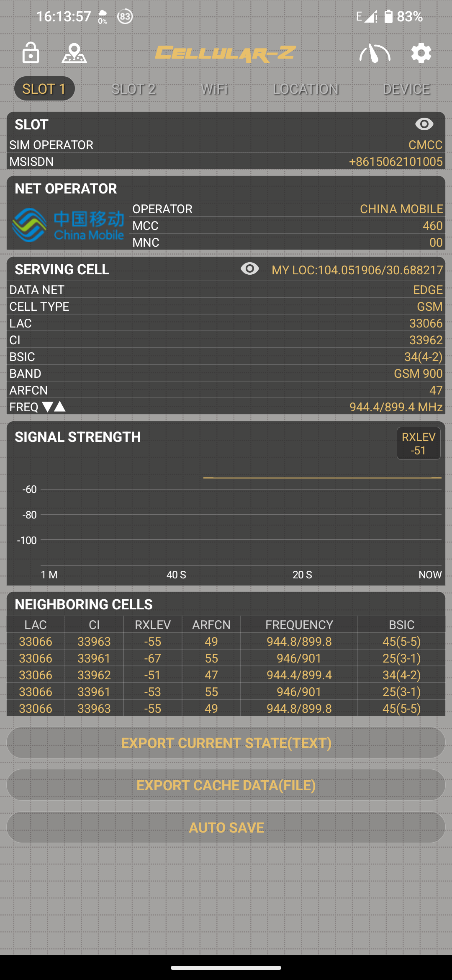Open the LOCATION tab

(306, 89)
